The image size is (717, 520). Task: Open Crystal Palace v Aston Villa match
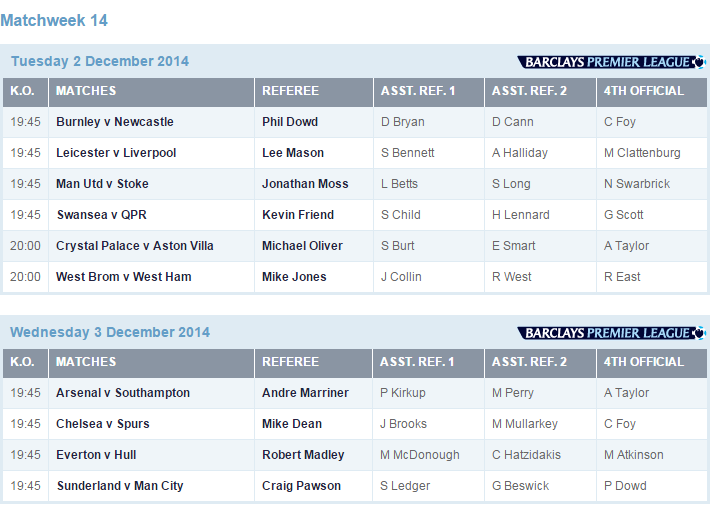pos(143,246)
